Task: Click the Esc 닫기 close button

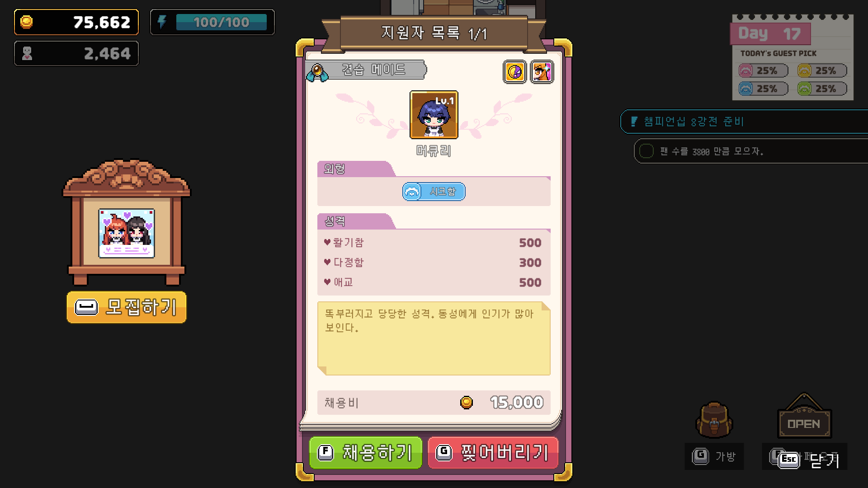Action: [808, 460]
